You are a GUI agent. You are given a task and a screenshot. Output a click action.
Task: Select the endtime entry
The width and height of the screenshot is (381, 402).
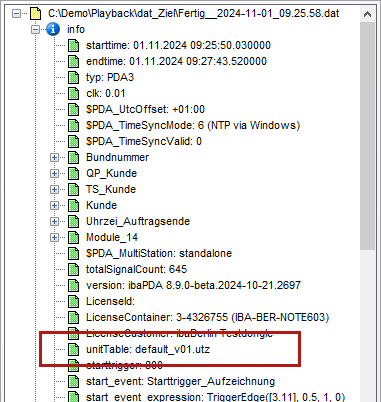click(x=176, y=61)
